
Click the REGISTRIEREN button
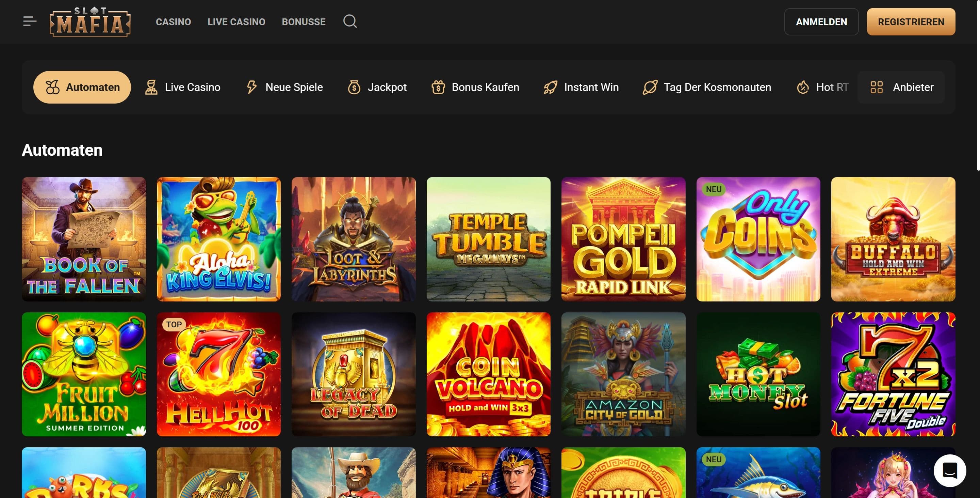point(911,22)
